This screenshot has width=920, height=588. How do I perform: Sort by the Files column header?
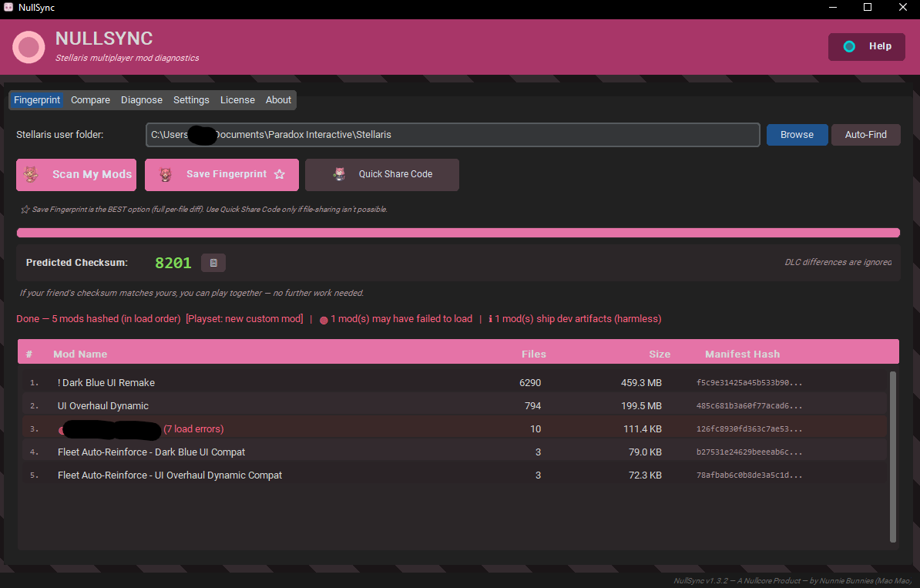click(x=534, y=354)
